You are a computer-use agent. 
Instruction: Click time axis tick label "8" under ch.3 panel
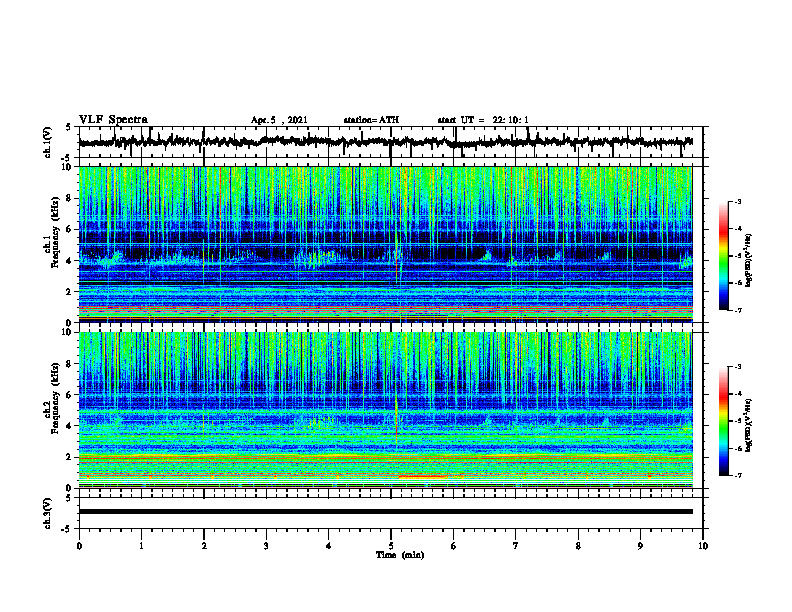[578, 546]
